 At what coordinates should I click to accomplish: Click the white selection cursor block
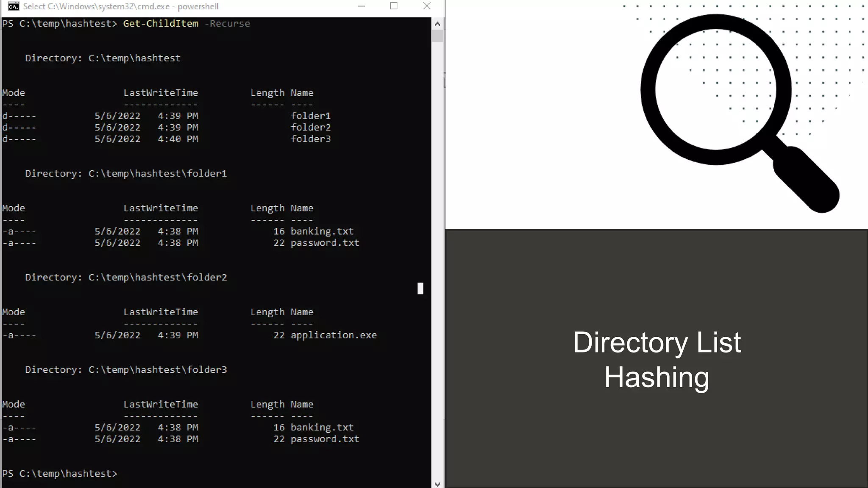(x=420, y=288)
